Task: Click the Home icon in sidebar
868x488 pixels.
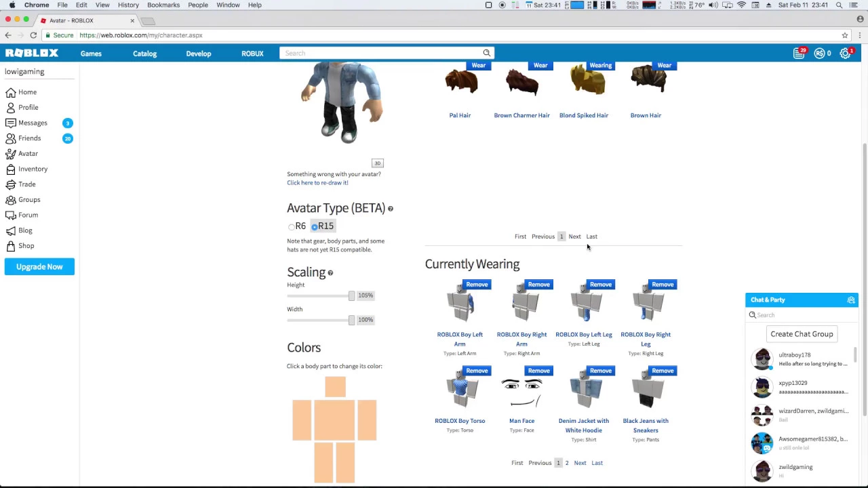Action: pyautogui.click(x=10, y=92)
